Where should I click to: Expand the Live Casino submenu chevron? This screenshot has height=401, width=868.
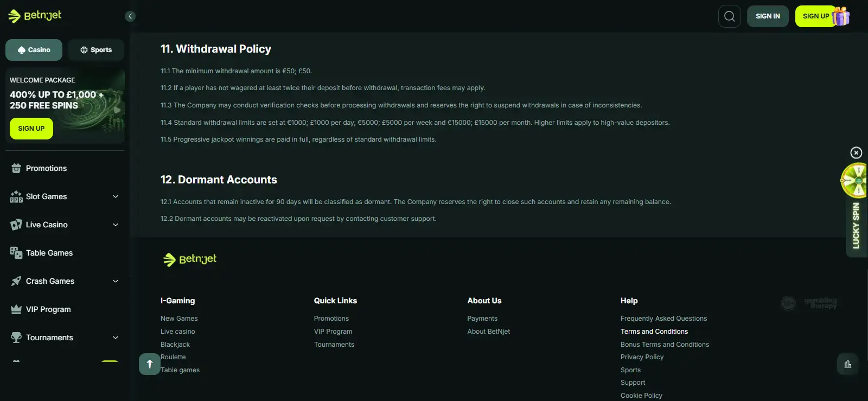[x=116, y=225]
